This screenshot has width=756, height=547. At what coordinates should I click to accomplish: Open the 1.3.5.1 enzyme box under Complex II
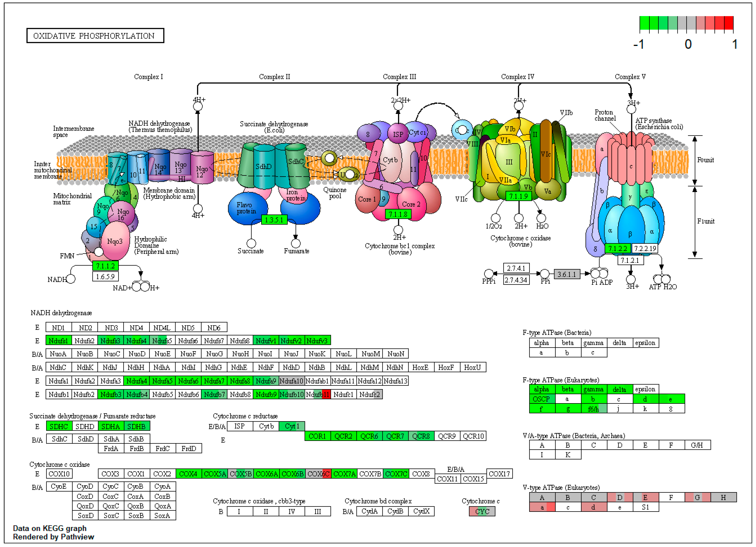coord(275,219)
